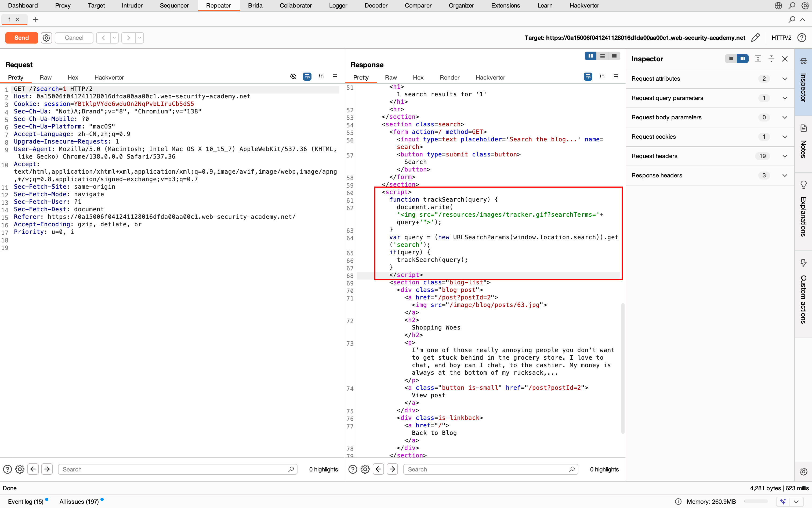
Task: Add a new Repeater tab
Action: 35,19
